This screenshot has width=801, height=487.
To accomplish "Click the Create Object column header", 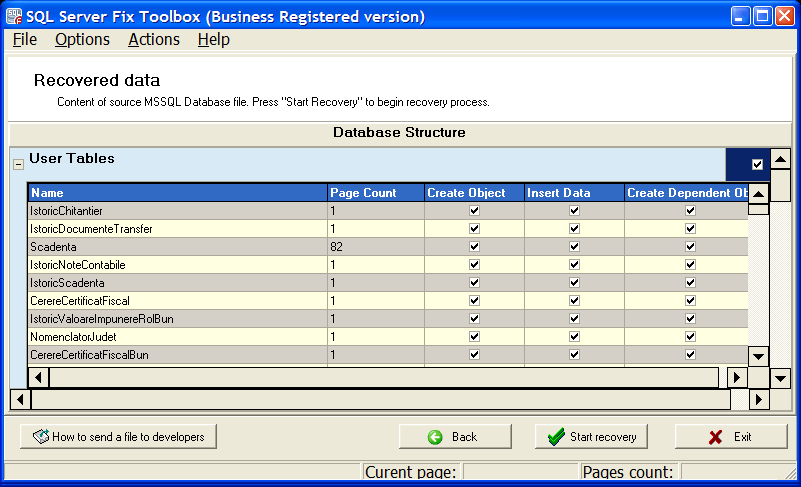I will click(474, 193).
